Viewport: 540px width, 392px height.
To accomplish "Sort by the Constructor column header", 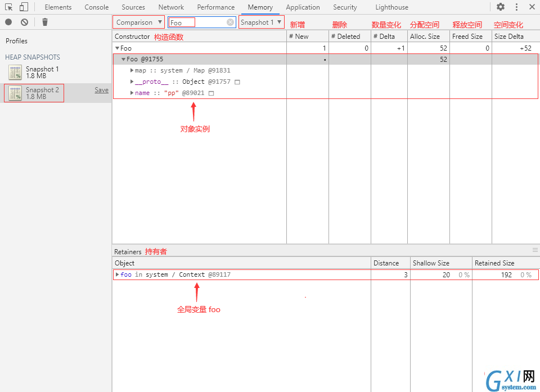I will 199,36.
